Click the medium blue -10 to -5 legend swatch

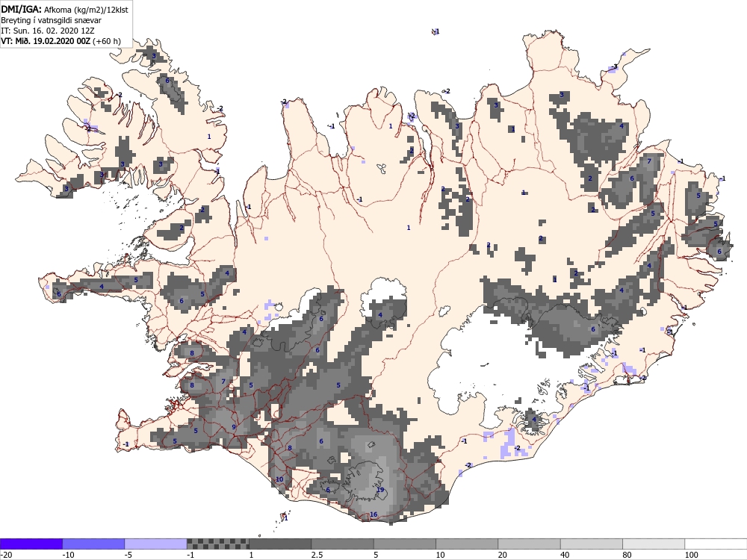[93, 544]
